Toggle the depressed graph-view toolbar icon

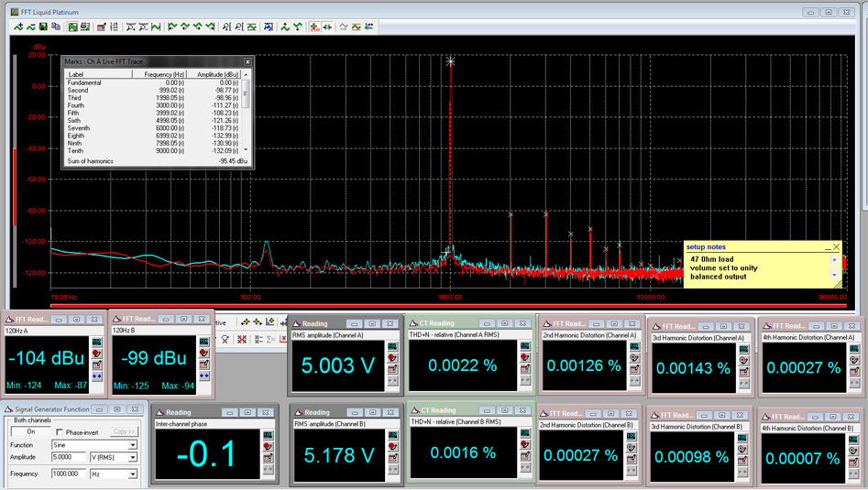pos(72,27)
